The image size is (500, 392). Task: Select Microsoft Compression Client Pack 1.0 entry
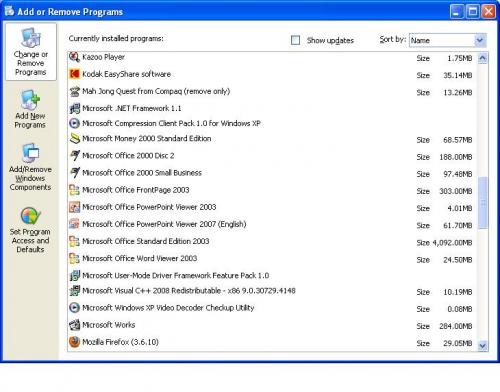pos(171,123)
